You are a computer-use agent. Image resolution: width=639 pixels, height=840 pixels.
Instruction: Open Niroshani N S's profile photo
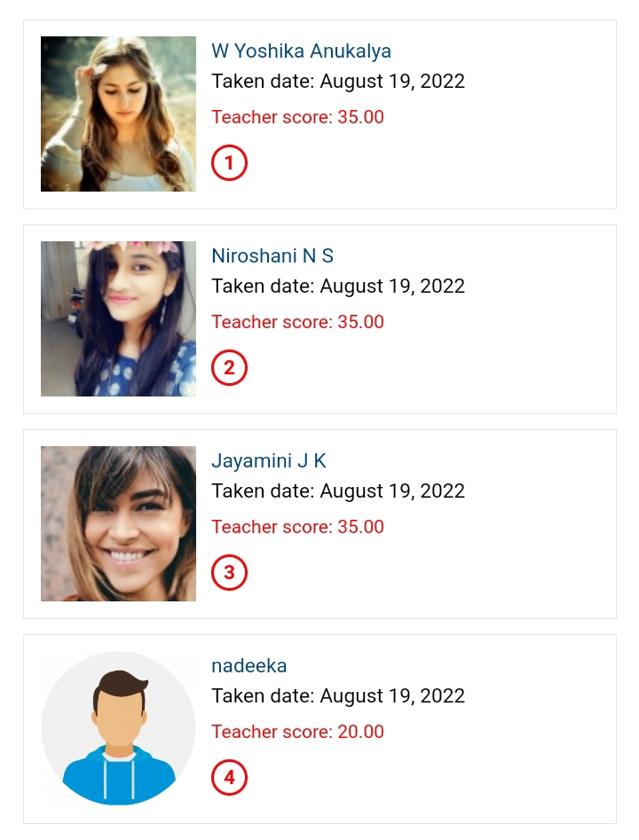tap(118, 318)
